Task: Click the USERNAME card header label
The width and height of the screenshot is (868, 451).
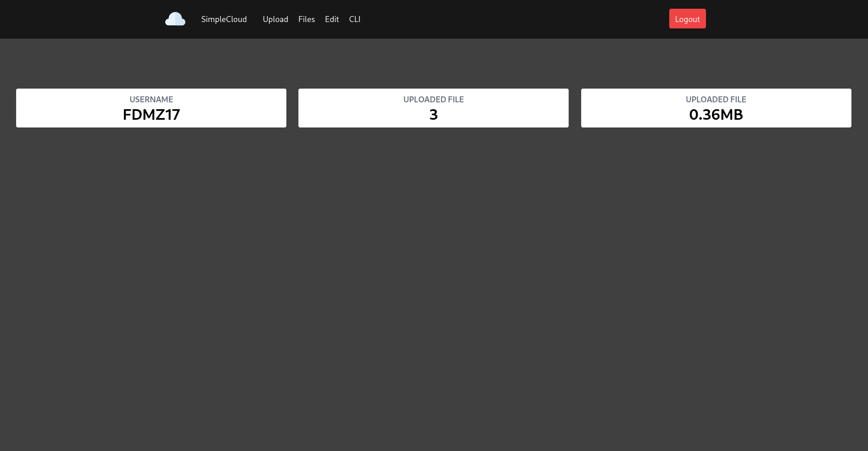Action: pyautogui.click(x=151, y=99)
